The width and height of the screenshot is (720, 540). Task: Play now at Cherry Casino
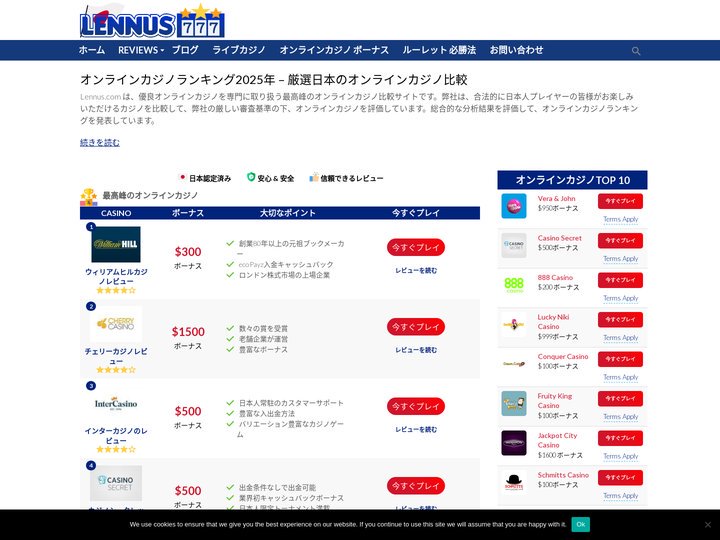tap(416, 326)
